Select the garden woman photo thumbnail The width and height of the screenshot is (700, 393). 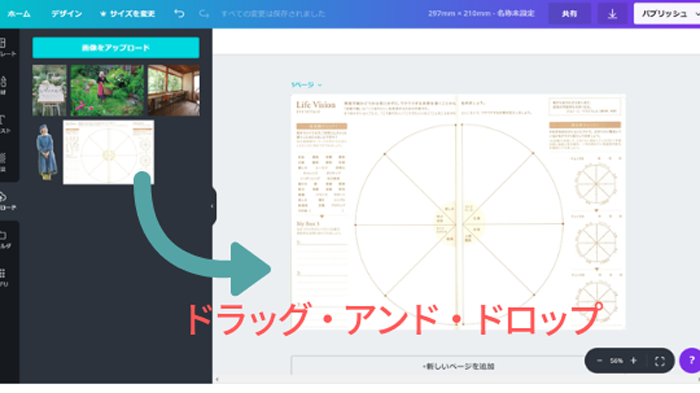tap(107, 90)
